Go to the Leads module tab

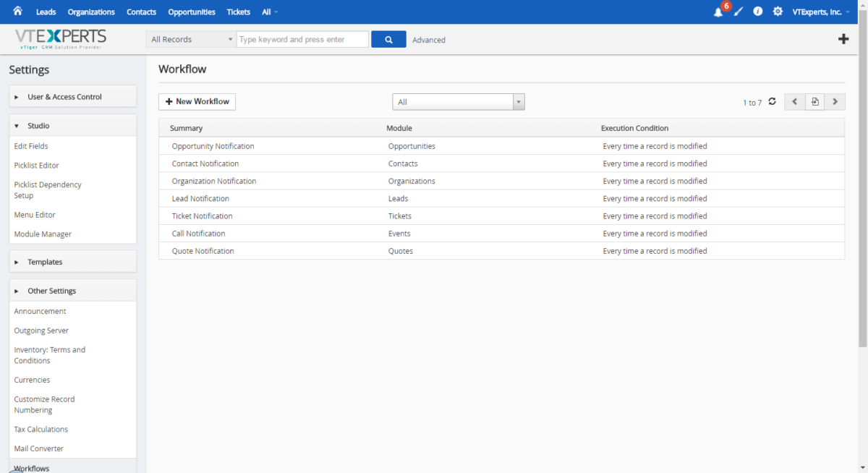46,12
